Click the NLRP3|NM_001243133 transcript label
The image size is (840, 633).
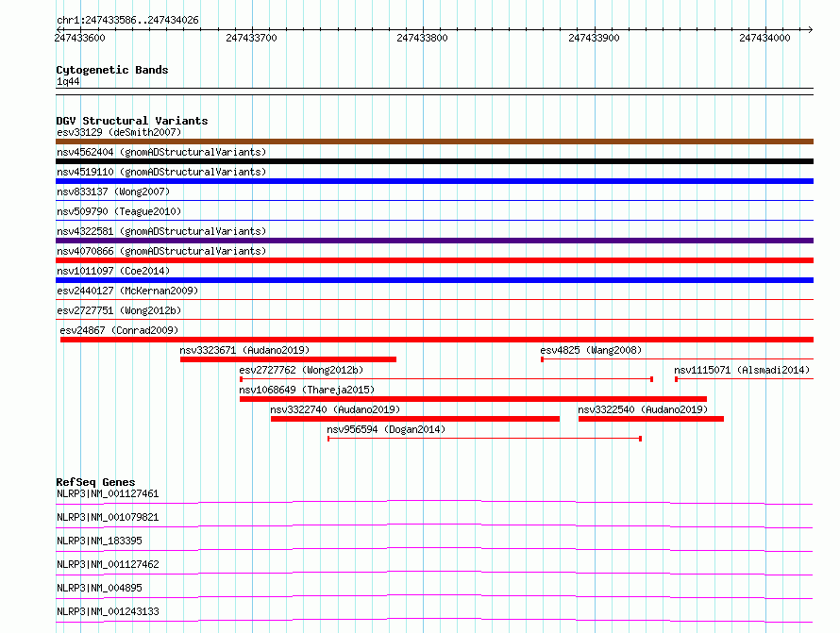pos(108,611)
